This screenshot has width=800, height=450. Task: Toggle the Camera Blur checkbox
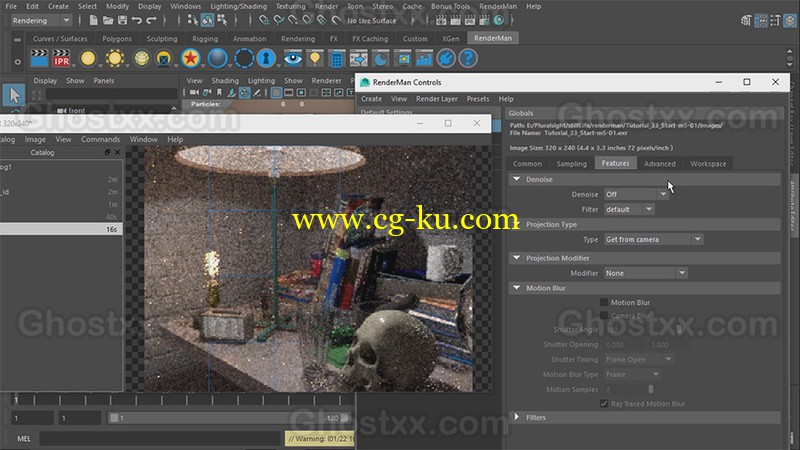click(604, 316)
